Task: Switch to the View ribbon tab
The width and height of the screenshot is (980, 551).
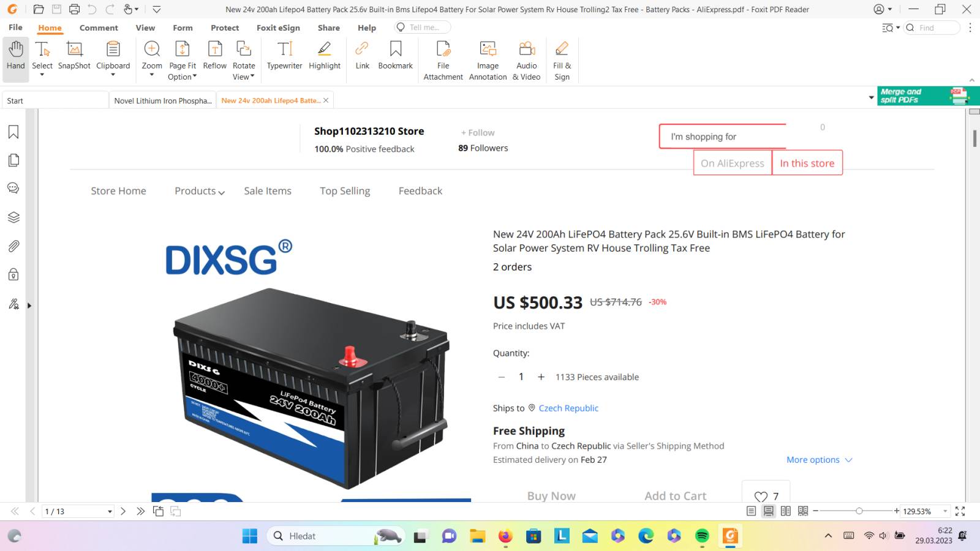Action: [145, 28]
